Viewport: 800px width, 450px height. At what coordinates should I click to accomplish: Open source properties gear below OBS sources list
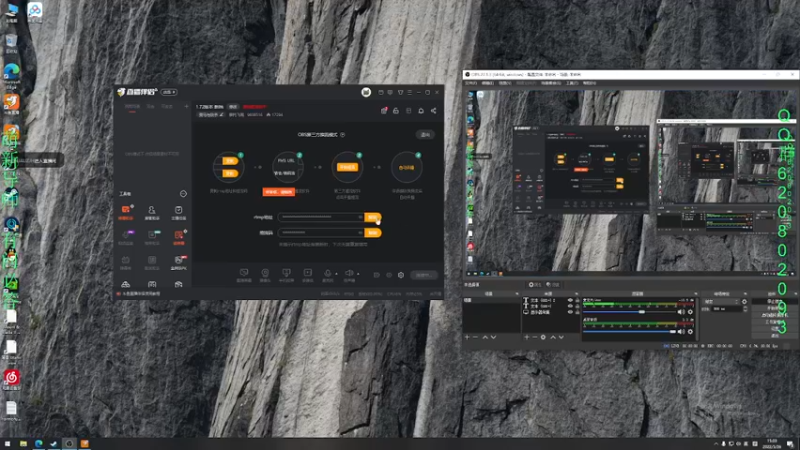[543, 337]
